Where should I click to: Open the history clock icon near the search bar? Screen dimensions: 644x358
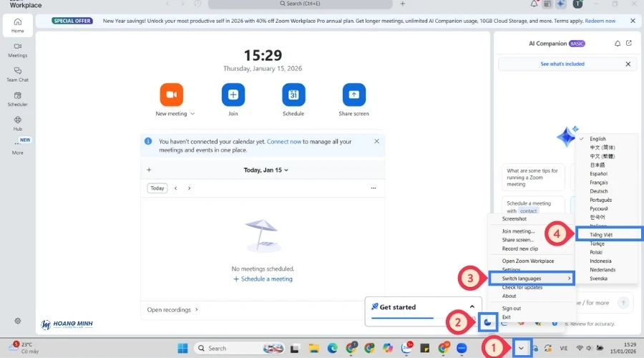click(197, 4)
